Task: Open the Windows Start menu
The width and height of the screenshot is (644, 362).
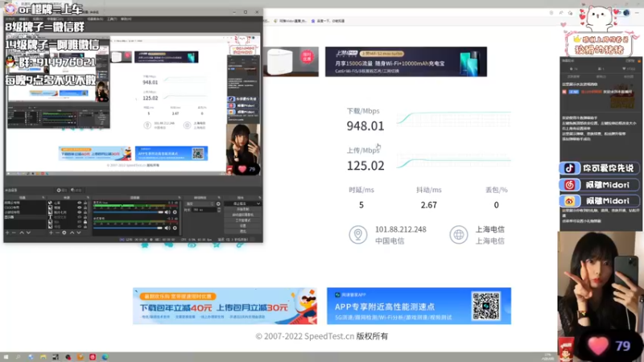Action: click(6, 357)
